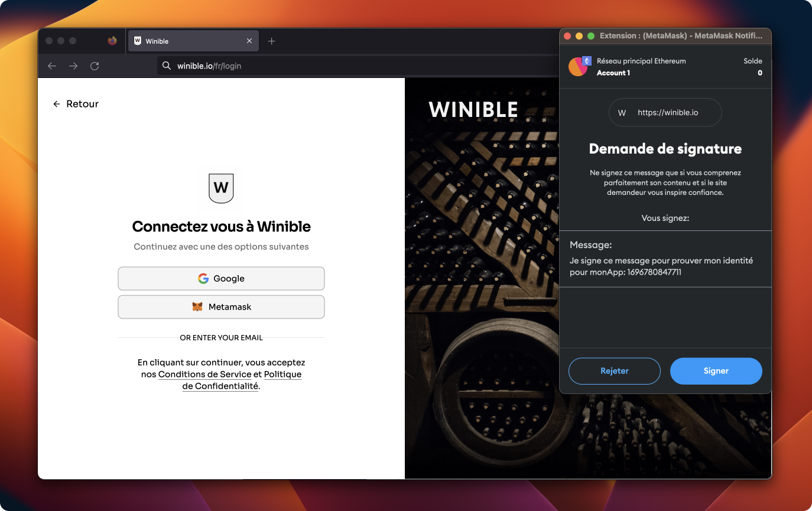Screen dimensions: 812x511
Task: Click the Firefox logo icon in the browser
Action: click(112, 41)
